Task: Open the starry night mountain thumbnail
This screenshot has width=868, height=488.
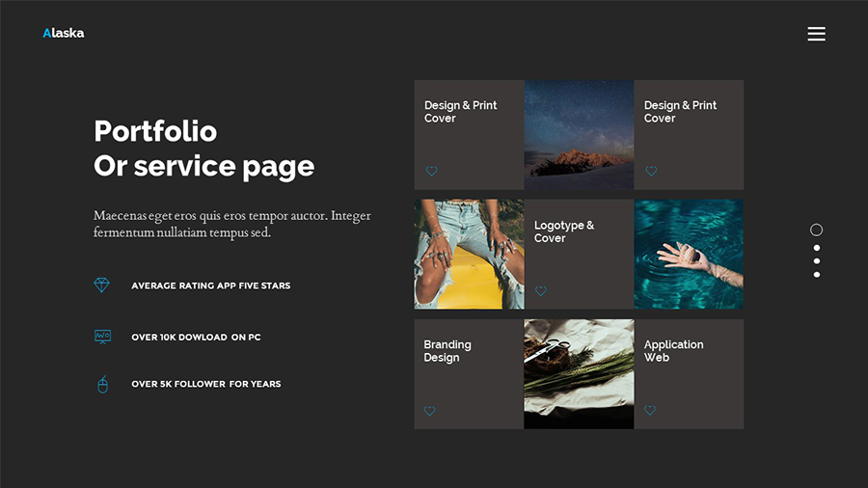Action: tap(579, 135)
